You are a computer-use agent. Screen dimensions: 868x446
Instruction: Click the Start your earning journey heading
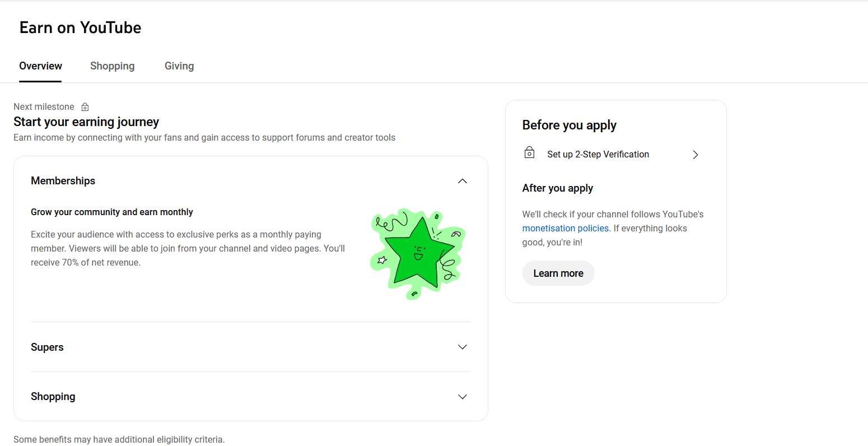tap(86, 122)
